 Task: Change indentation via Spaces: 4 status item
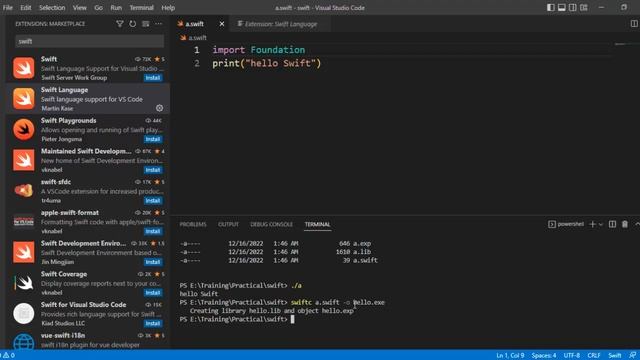(544, 355)
